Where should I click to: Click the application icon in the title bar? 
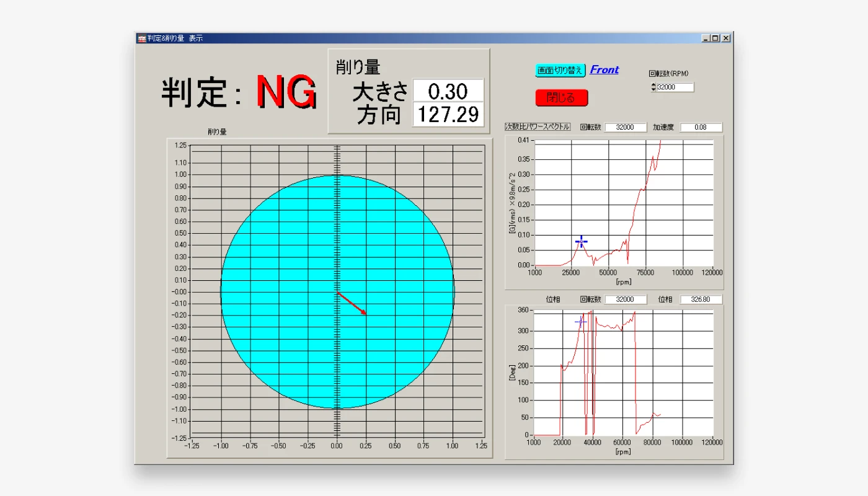pyautogui.click(x=141, y=38)
